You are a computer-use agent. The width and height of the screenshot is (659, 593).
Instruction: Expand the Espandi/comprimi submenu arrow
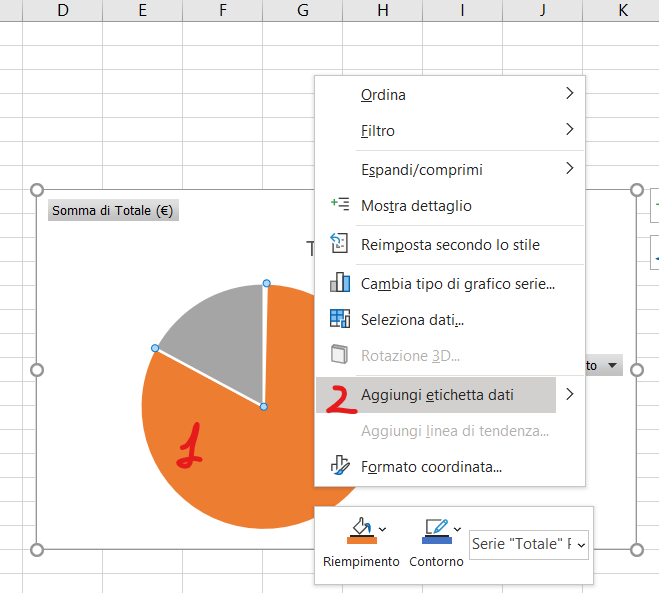(569, 168)
